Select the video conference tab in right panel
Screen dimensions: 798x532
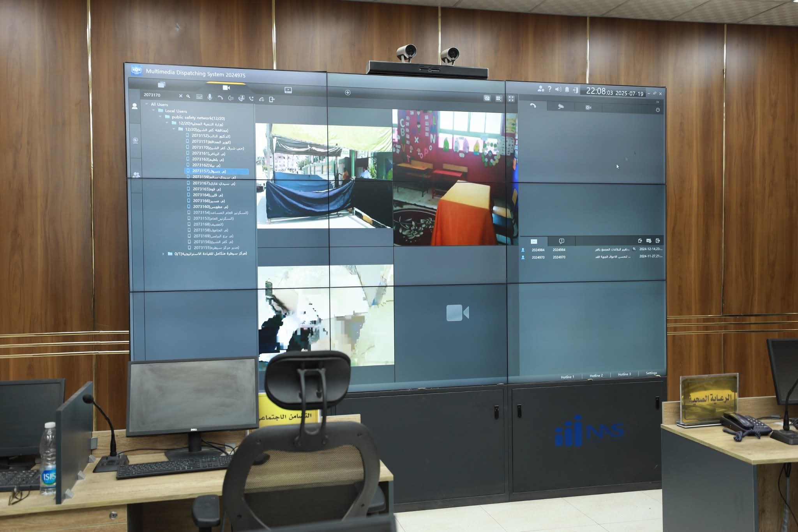click(x=588, y=107)
